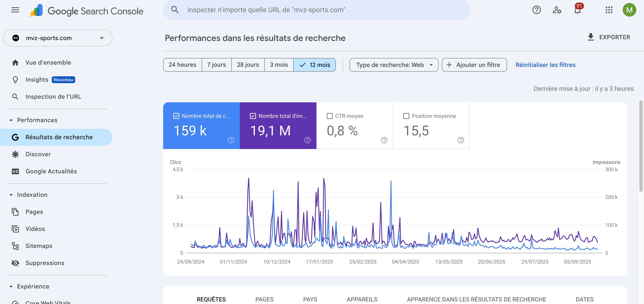Enable the CTR moyen checkbox

(329, 116)
